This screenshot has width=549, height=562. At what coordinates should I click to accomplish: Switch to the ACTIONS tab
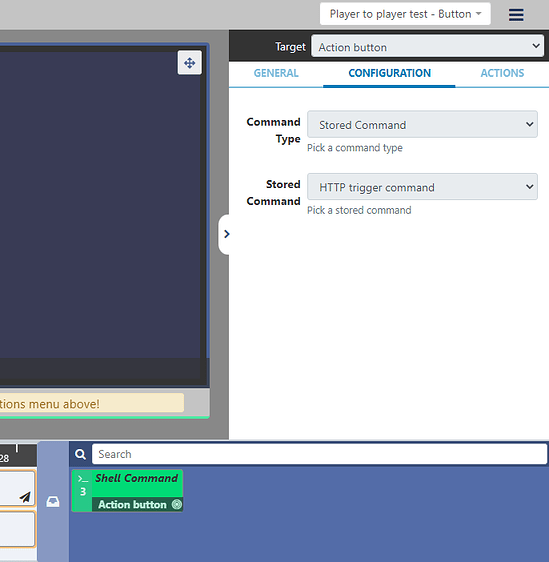coord(502,73)
